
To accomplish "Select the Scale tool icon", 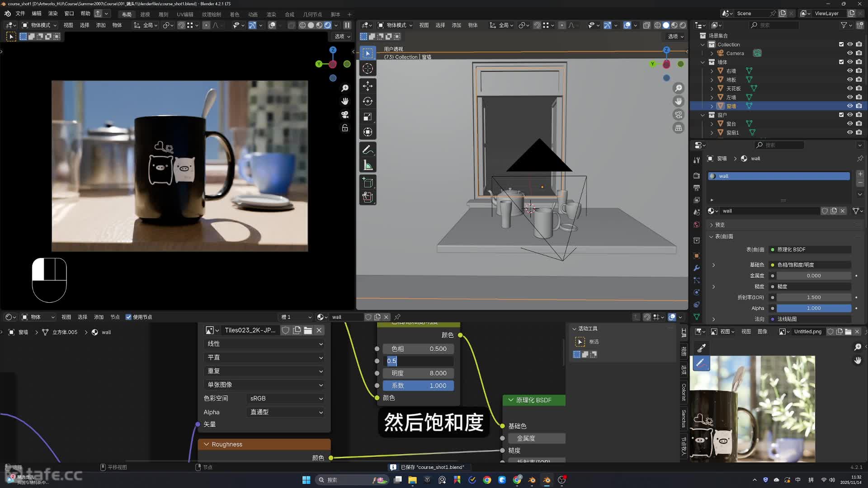I will (x=368, y=117).
